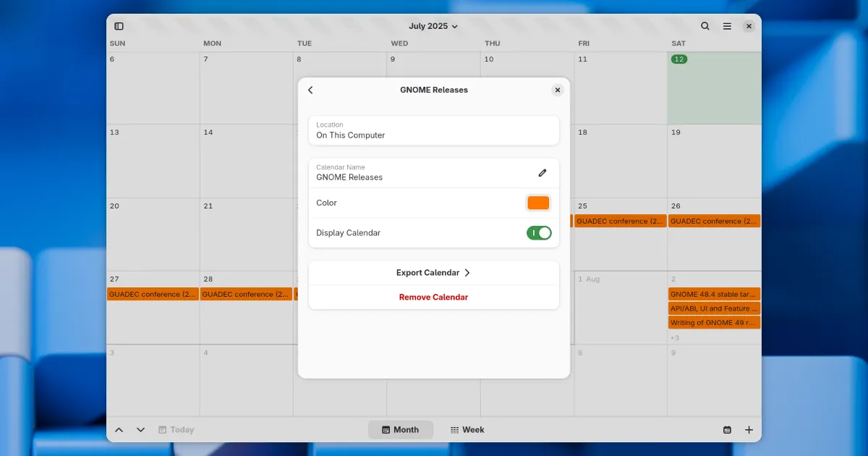
Task: Open the calendar search
Action: coord(705,26)
